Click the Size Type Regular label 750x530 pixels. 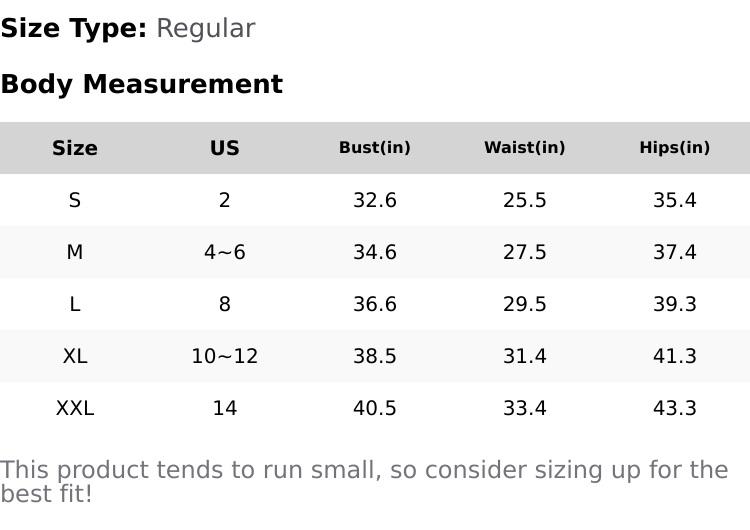128,28
